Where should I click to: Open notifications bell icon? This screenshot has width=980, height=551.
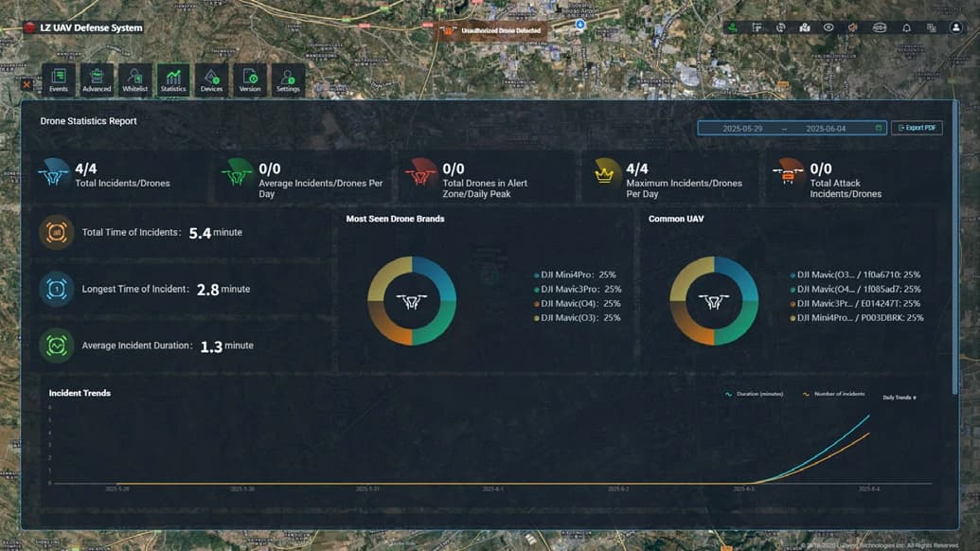(907, 27)
